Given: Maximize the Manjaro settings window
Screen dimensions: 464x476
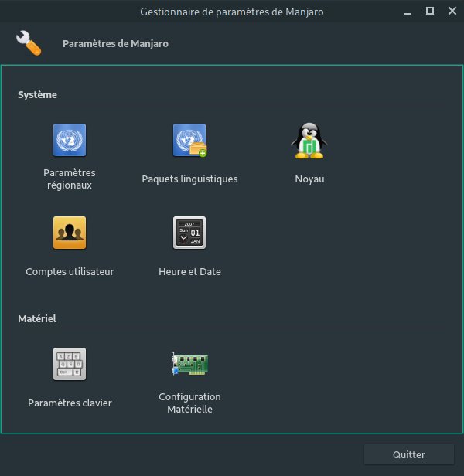Looking at the screenshot, I should (430, 12).
